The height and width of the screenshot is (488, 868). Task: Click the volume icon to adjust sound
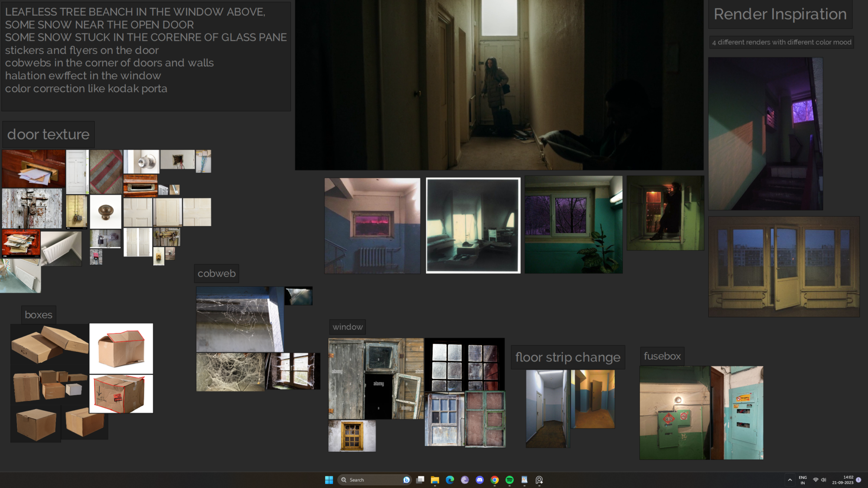pyautogui.click(x=823, y=480)
